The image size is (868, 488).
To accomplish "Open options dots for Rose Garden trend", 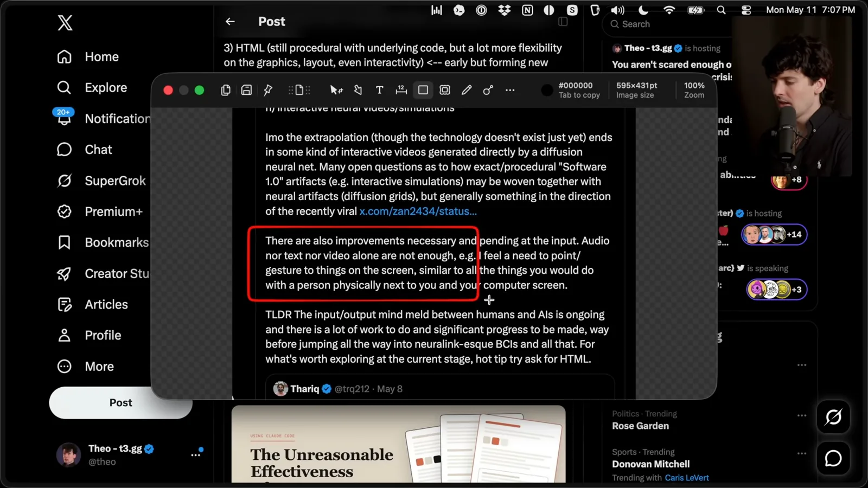I will pyautogui.click(x=802, y=415).
